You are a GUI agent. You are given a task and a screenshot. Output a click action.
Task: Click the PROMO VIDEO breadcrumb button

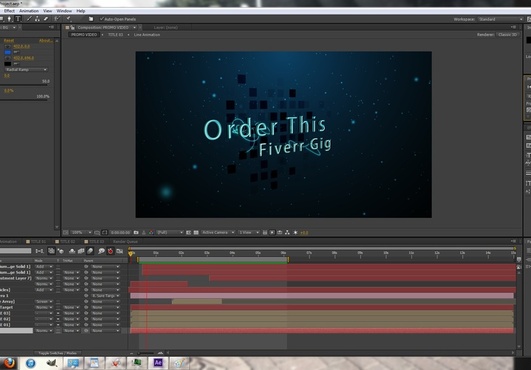(x=84, y=35)
